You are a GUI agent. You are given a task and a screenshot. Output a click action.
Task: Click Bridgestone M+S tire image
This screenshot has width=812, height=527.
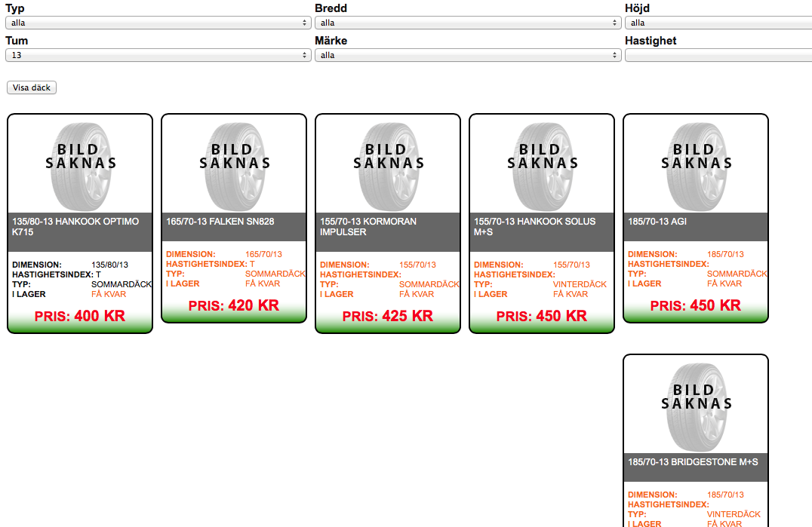coord(696,407)
